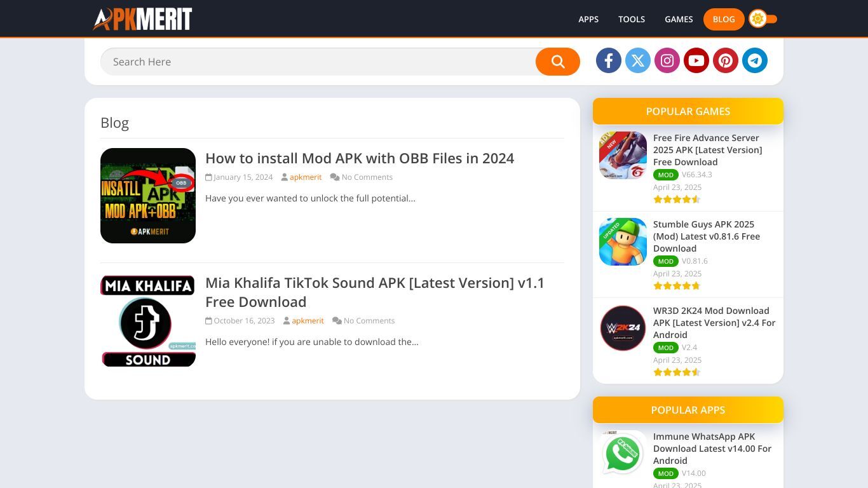
Task: Open the apkmerit author link dated January 15, 2024
Action: [306, 177]
